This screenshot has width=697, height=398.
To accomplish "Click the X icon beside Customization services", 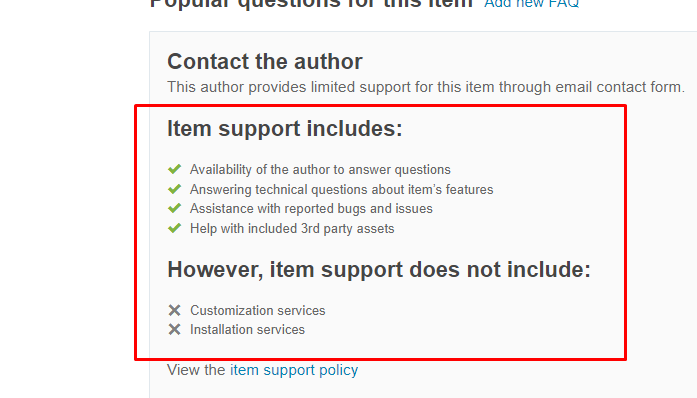I will (174, 310).
